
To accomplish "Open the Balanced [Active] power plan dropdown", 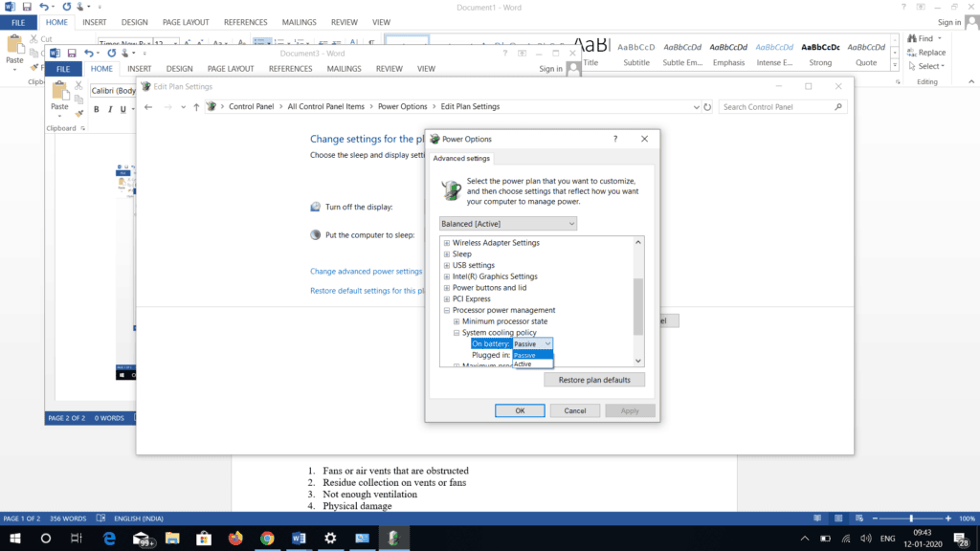I will point(507,224).
